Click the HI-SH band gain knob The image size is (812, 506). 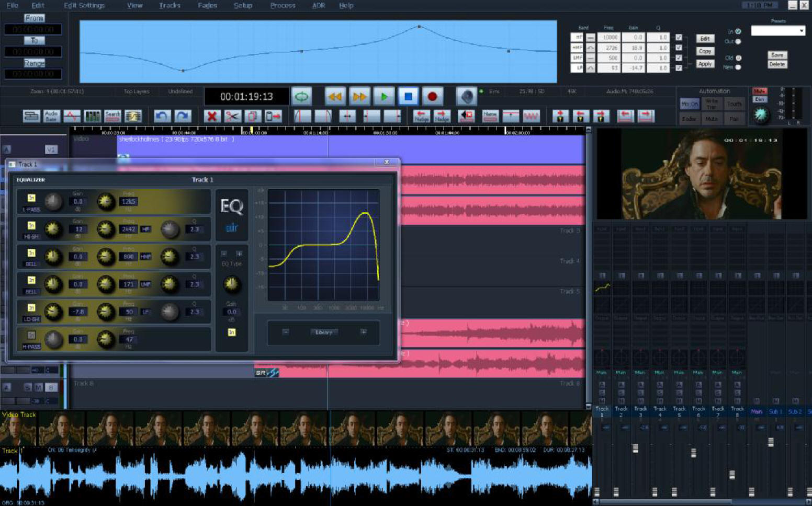tap(52, 228)
